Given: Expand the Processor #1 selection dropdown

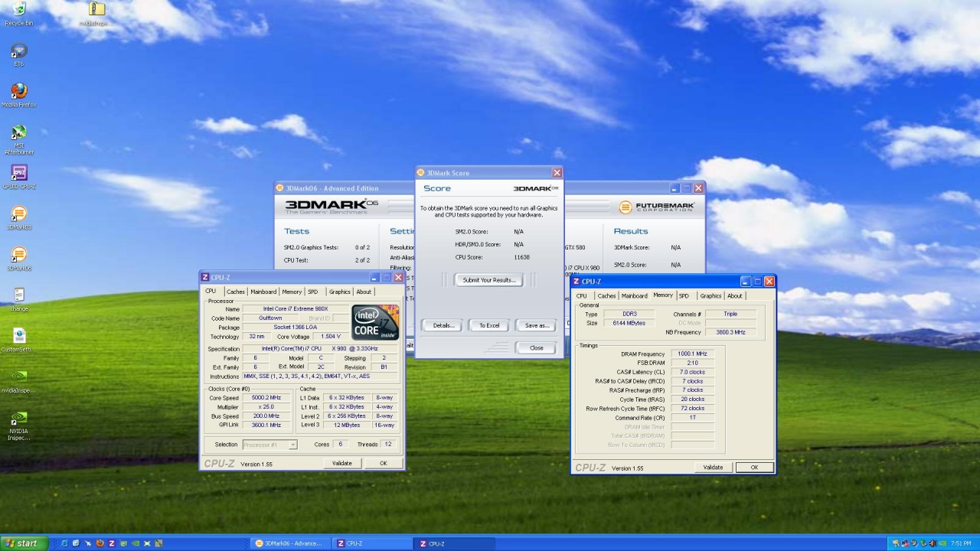Looking at the screenshot, I should tap(292, 445).
